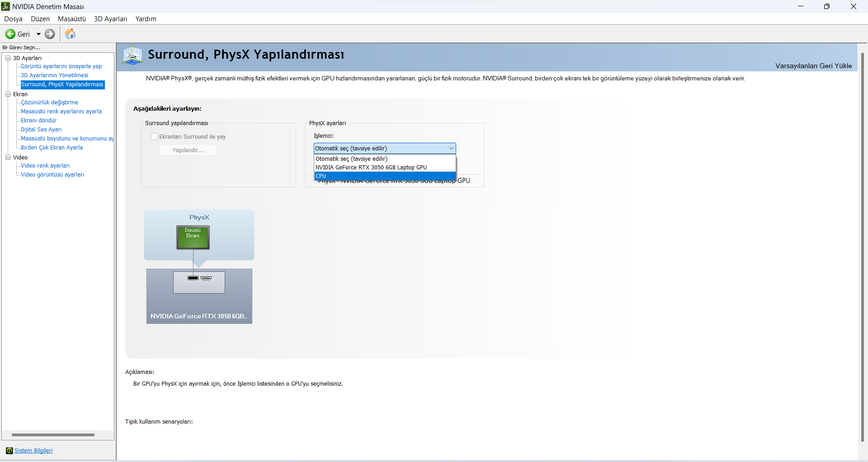Click the Surround PhysX page header icon
Screen dimensions: 868x462
132,55
